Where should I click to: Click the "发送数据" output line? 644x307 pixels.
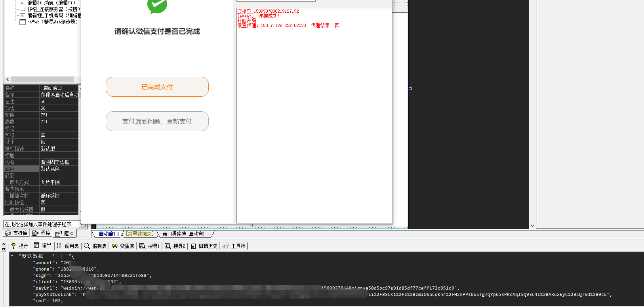[43, 256]
